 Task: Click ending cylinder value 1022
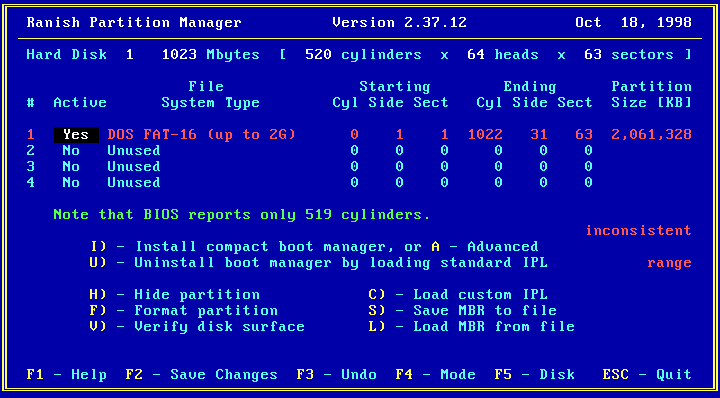pos(485,135)
